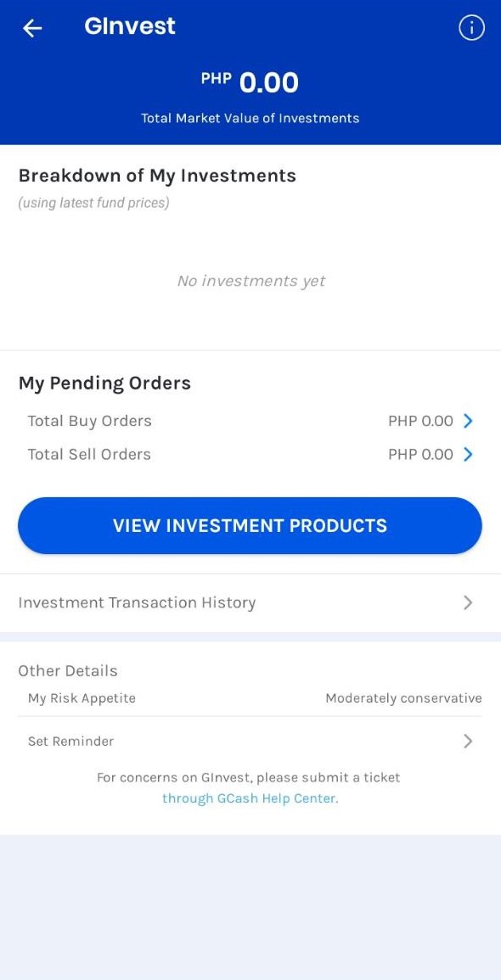
Task: Tap the back arrow in the header
Action: (32, 28)
